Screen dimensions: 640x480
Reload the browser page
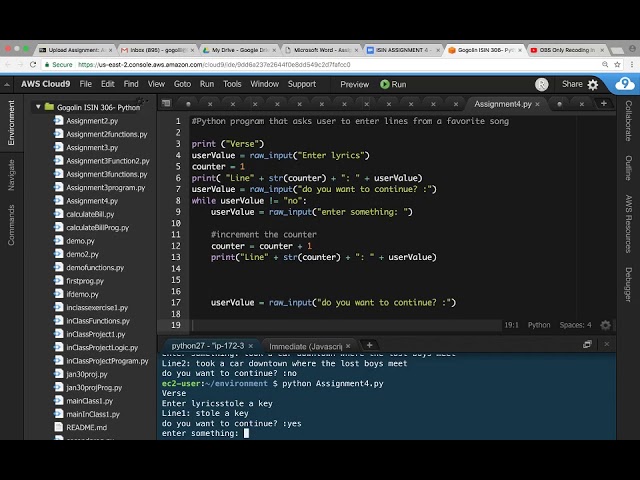33,64
